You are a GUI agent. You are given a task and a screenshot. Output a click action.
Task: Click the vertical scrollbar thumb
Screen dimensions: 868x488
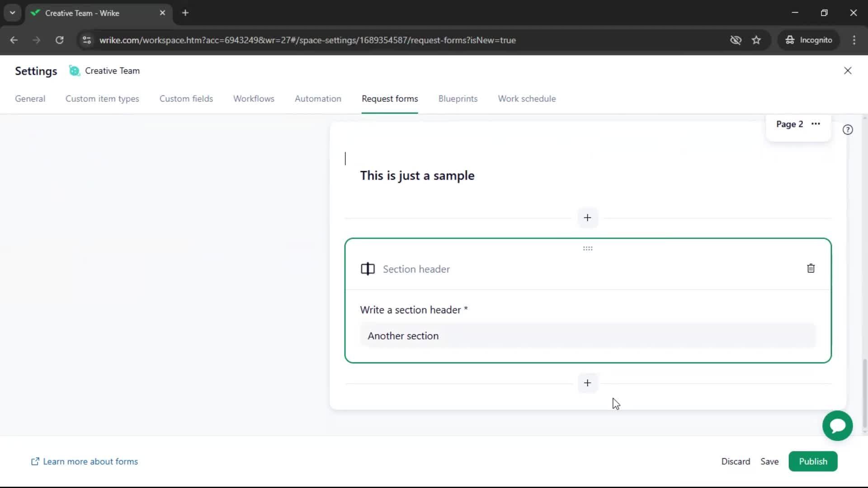click(864, 393)
